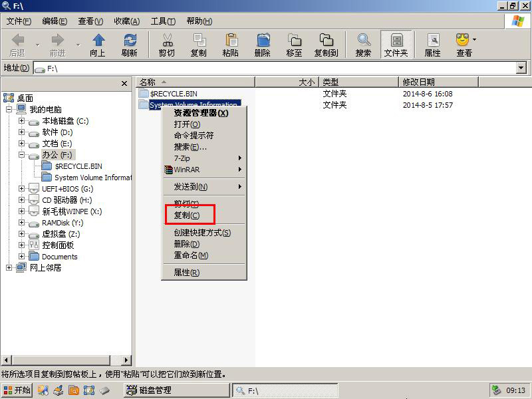Select Documents in the folder tree
532x399 pixels.
(60, 257)
